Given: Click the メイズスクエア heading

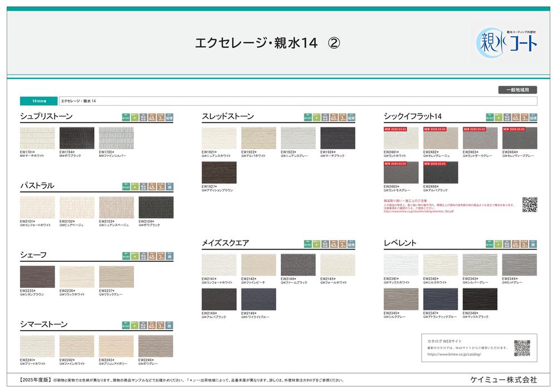Looking at the screenshot, I should point(226,243).
